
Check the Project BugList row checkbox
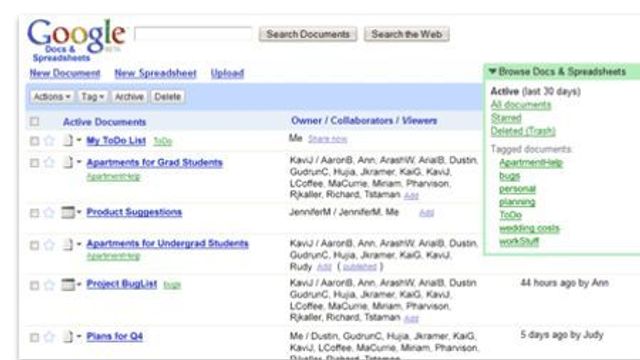pos(35,285)
